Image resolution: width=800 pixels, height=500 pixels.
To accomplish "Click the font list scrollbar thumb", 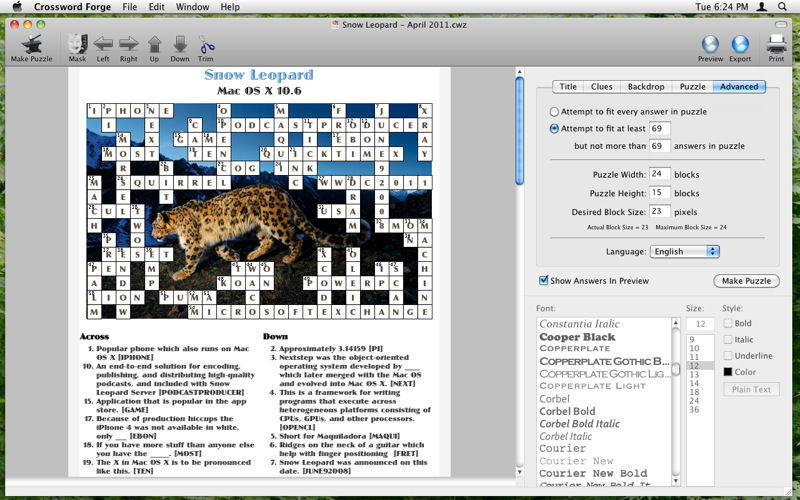I will (676, 369).
